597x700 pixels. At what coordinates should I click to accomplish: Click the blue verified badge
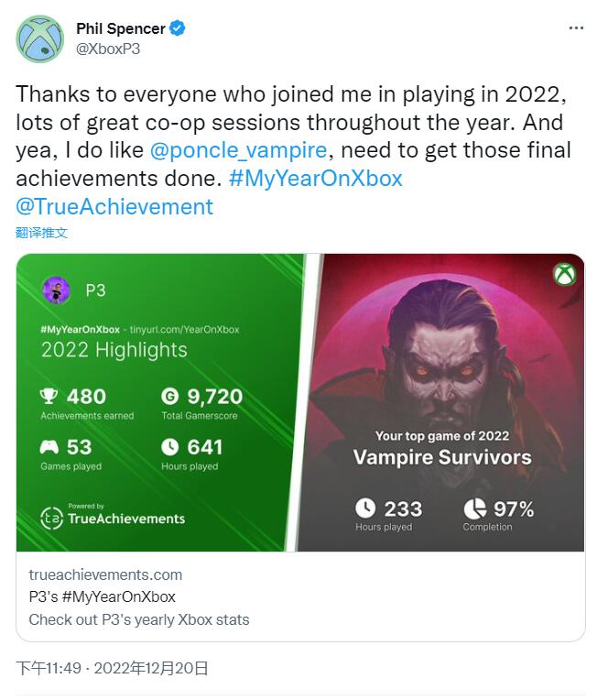tap(178, 28)
